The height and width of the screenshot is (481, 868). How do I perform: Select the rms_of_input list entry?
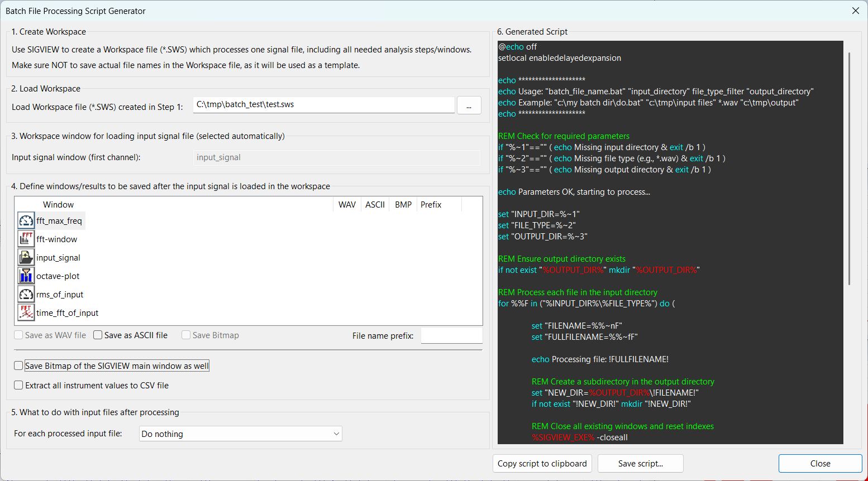[x=60, y=295]
